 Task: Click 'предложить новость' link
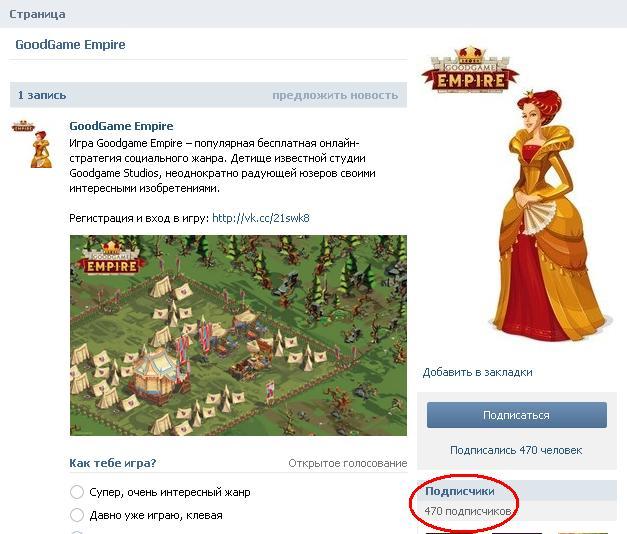(x=335, y=95)
